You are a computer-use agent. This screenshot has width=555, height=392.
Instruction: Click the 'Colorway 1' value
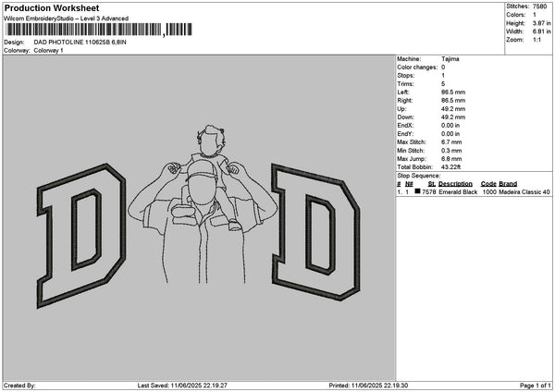coord(48,51)
